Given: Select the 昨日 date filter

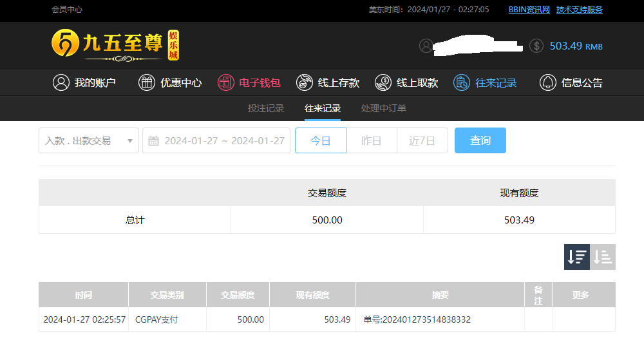Looking at the screenshot, I should (372, 140).
